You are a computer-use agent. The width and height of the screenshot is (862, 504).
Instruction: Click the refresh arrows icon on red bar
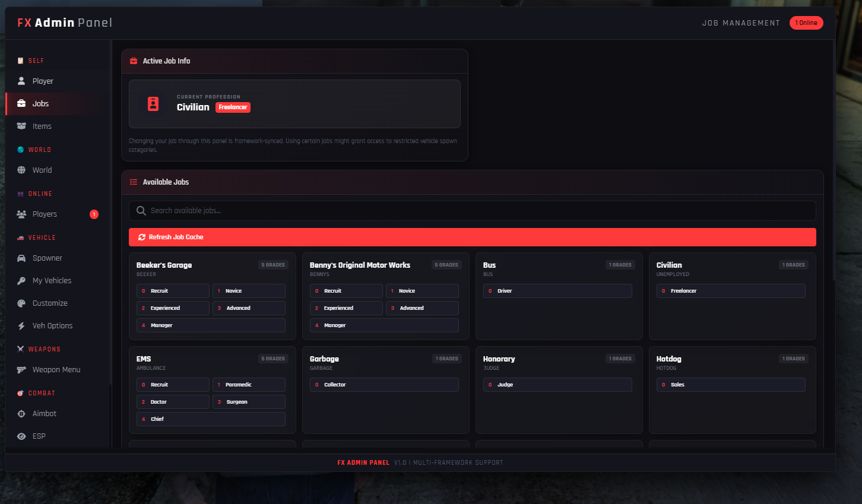point(142,237)
